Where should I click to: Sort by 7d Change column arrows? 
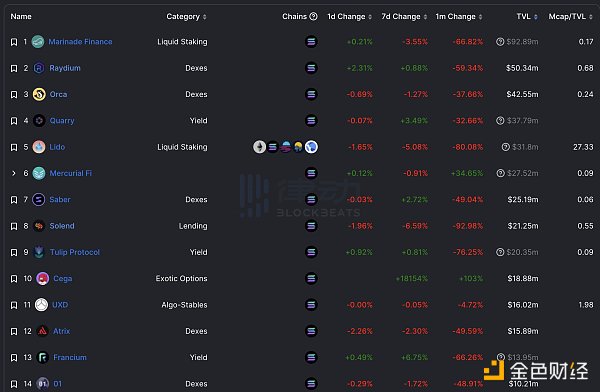coord(425,17)
